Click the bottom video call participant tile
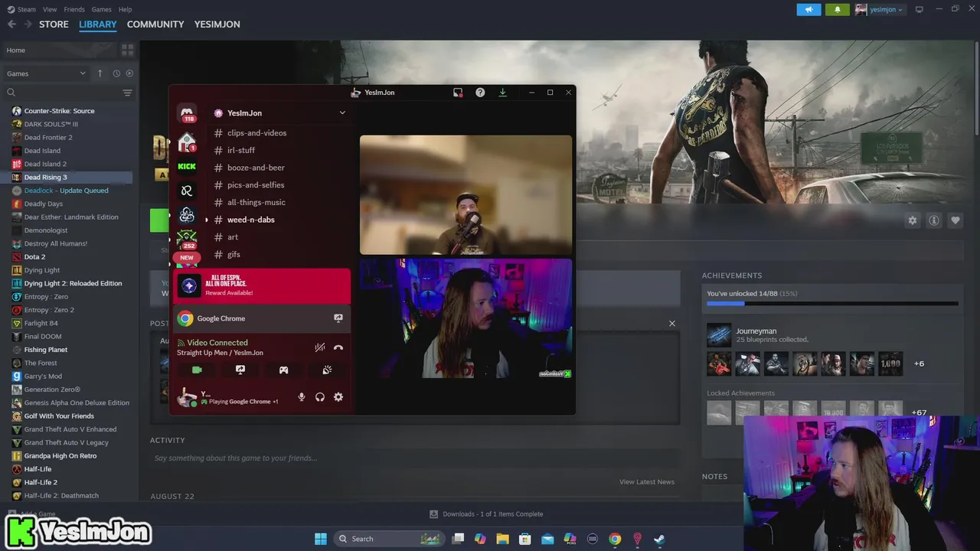The height and width of the screenshot is (551, 980). tap(465, 318)
